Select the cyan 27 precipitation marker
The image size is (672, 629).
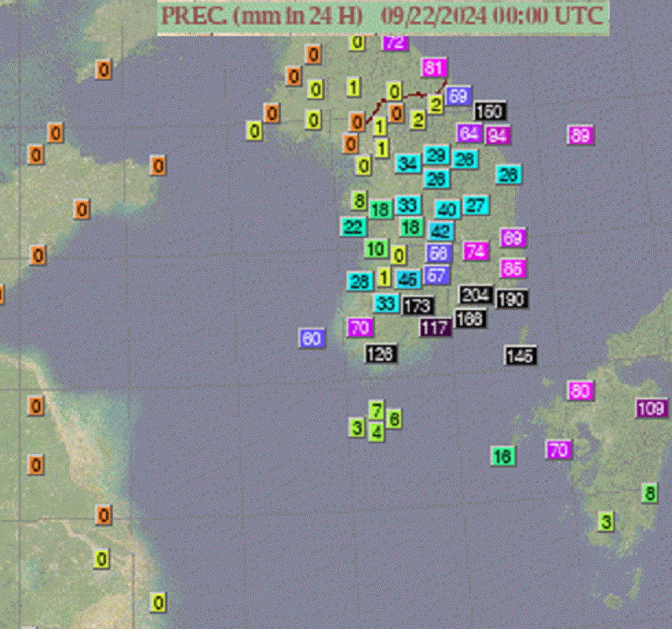475,205
